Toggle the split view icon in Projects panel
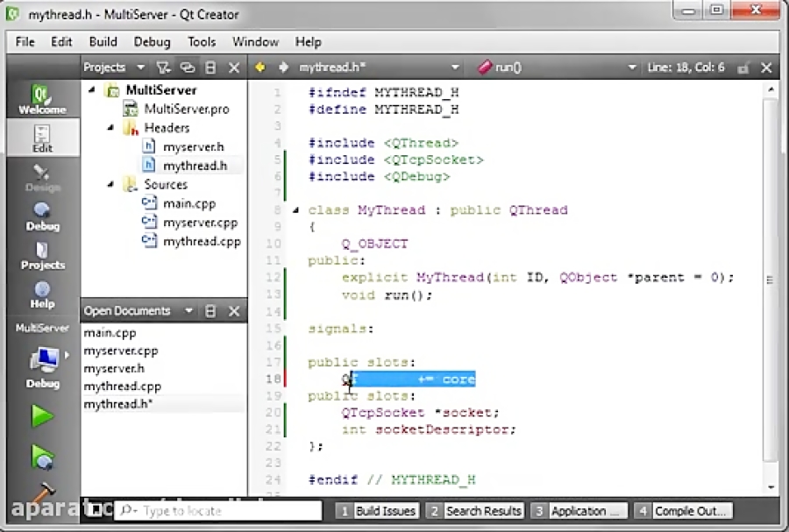Screen dimensions: 789x532 210,67
